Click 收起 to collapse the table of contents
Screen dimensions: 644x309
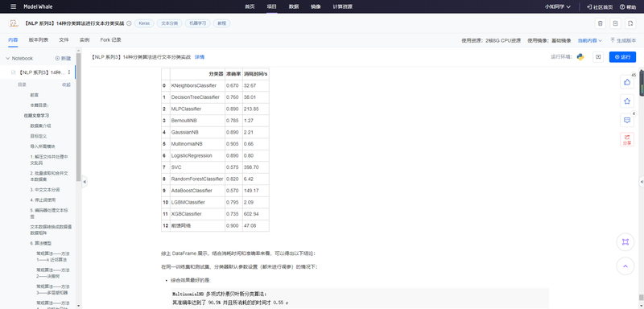pyautogui.click(x=66, y=84)
